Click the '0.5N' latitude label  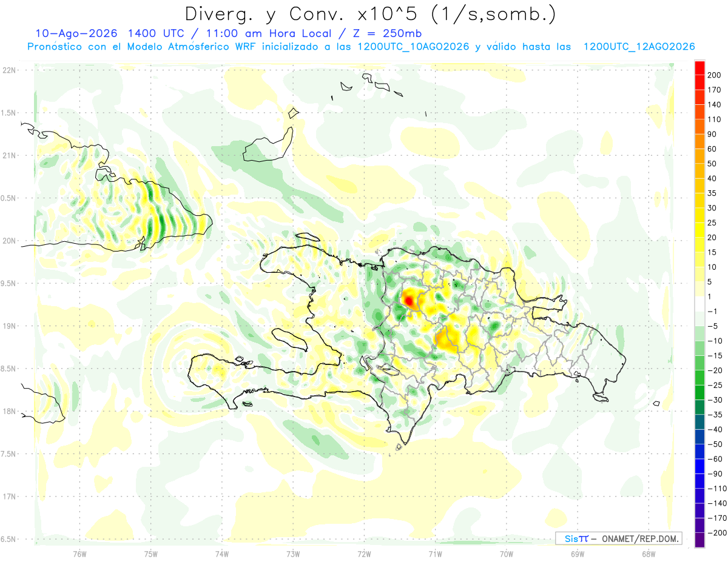pyautogui.click(x=9, y=198)
